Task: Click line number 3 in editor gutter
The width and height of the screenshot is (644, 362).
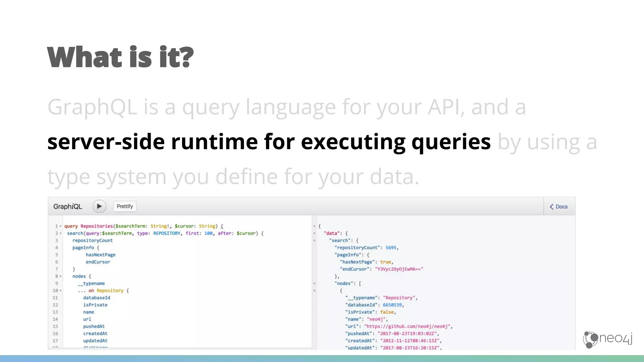Action: [57, 240]
